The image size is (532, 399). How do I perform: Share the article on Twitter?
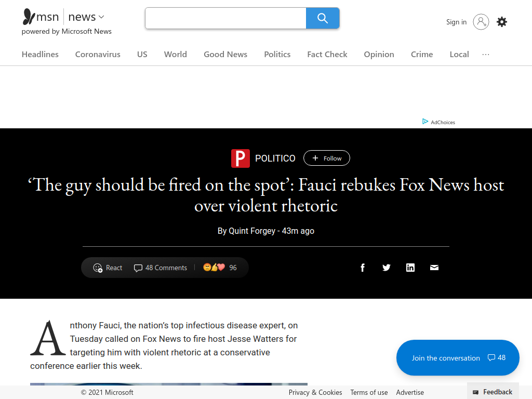tap(386, 268)
